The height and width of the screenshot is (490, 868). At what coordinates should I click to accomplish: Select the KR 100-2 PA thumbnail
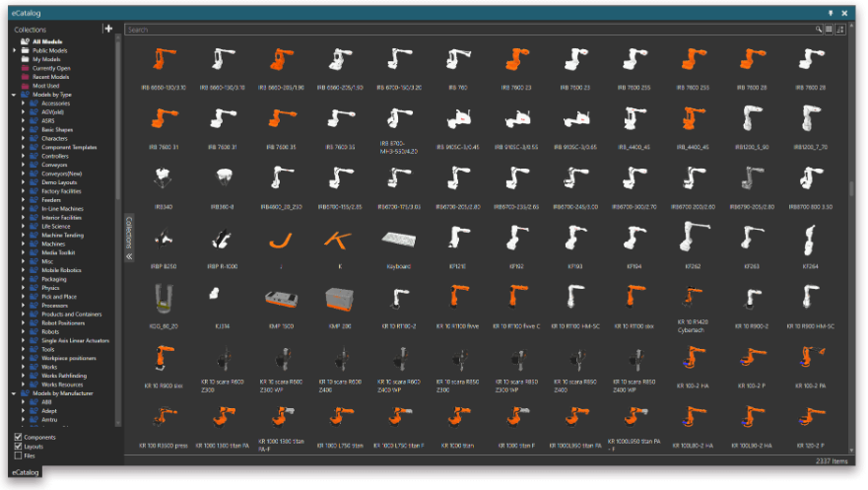pyautogui.click(x=811, y=357)
